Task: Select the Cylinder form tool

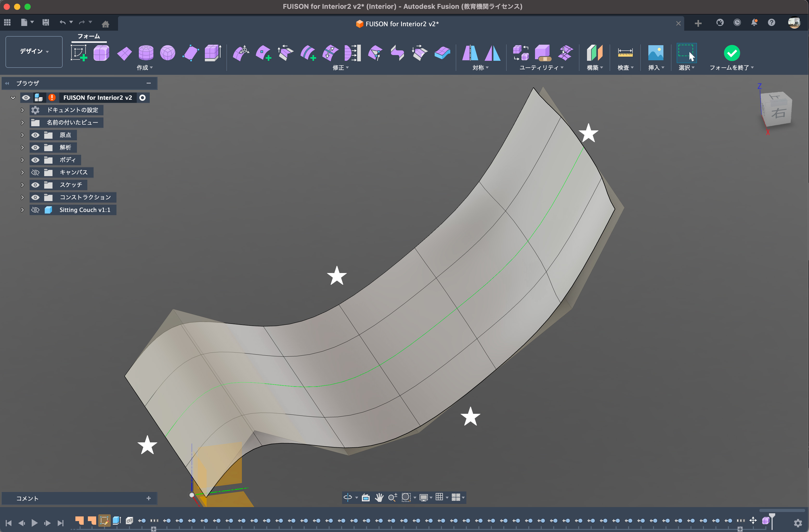Action: 146,53
